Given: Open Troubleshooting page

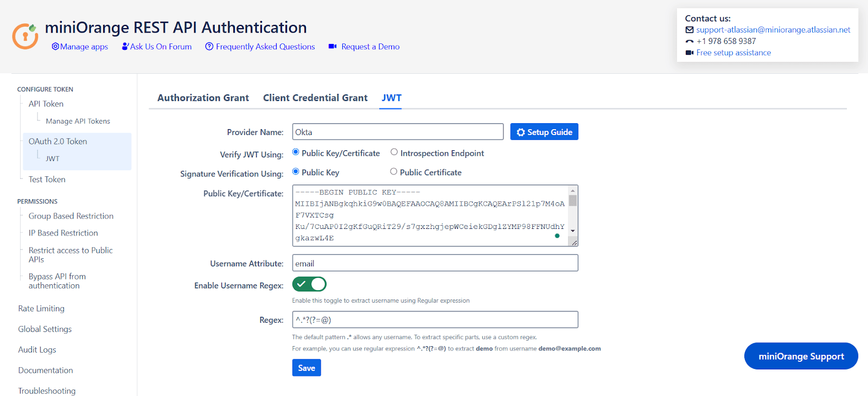Looking at the screenshot, I should 47,391.
